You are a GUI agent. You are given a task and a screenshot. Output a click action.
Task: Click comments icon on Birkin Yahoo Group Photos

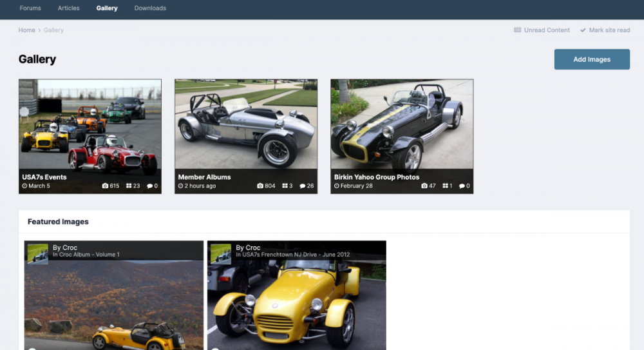click(x=462, y=186)
